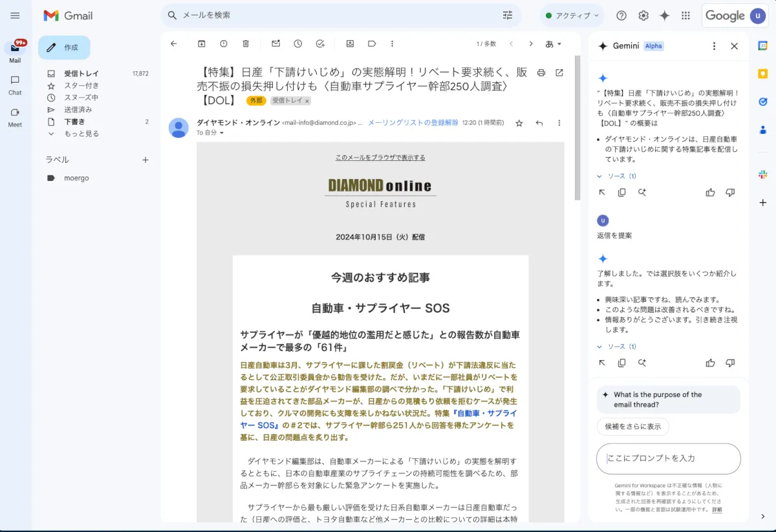
Task: Snooze this email using clock icon
Action: pyautogui.click(x=297, y=43)
